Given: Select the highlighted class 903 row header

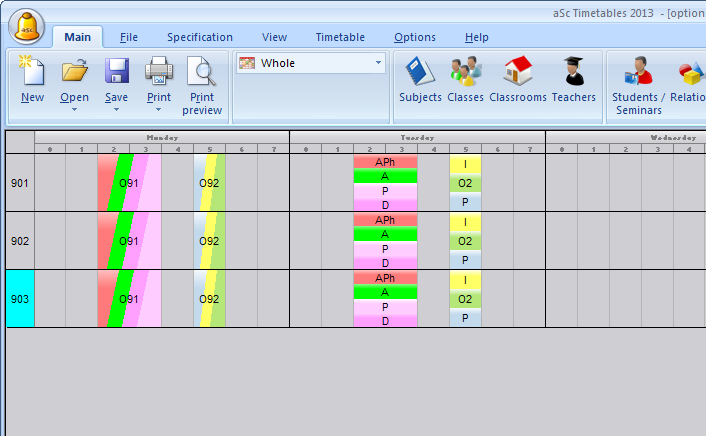Looking at the screenshot, I should pyautogui.click(x=20, y=299).
